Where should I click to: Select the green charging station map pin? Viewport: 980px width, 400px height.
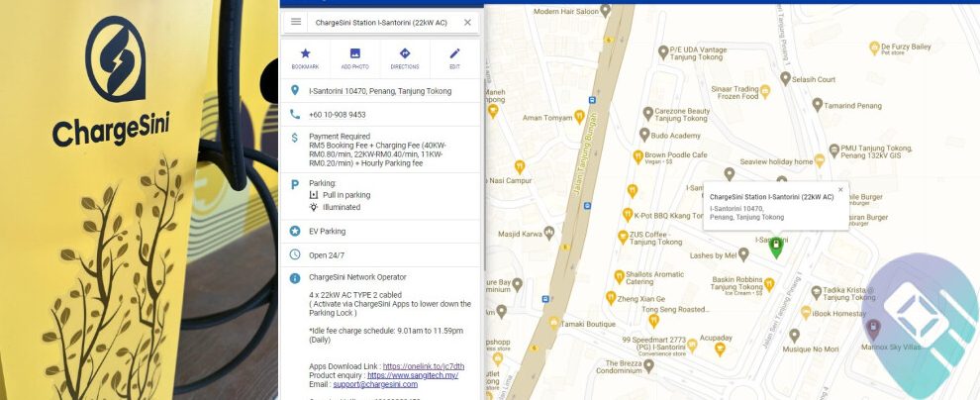(776, 247)
